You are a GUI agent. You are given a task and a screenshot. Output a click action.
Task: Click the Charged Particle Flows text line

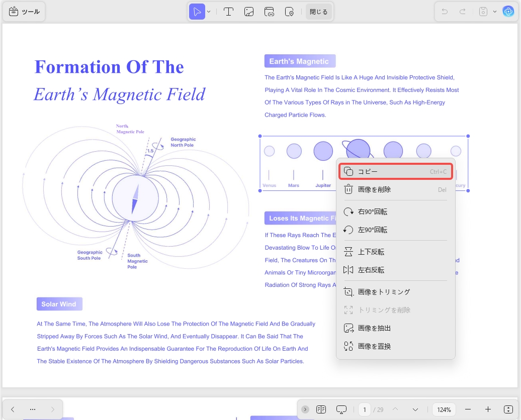coord(295,115)
